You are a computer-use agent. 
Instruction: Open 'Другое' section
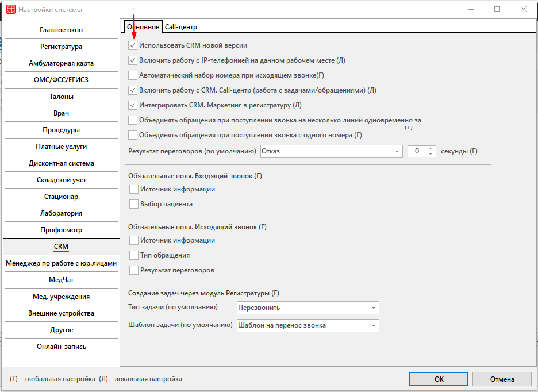pos(62,330)
